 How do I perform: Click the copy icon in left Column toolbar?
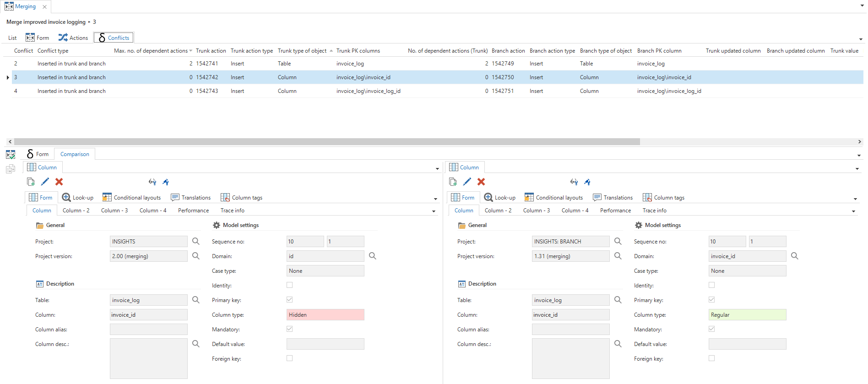(31, 182)
